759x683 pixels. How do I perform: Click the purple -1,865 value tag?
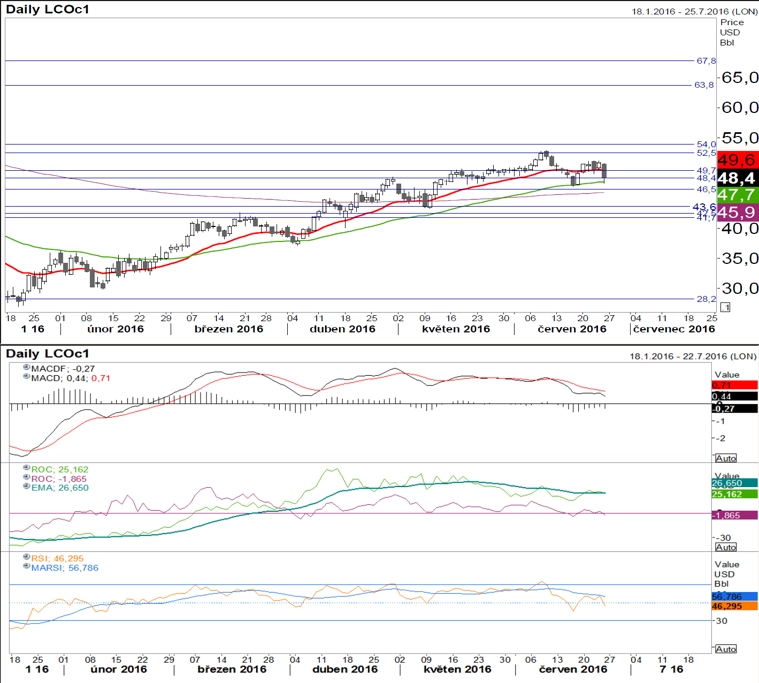(x=734, y=516)
